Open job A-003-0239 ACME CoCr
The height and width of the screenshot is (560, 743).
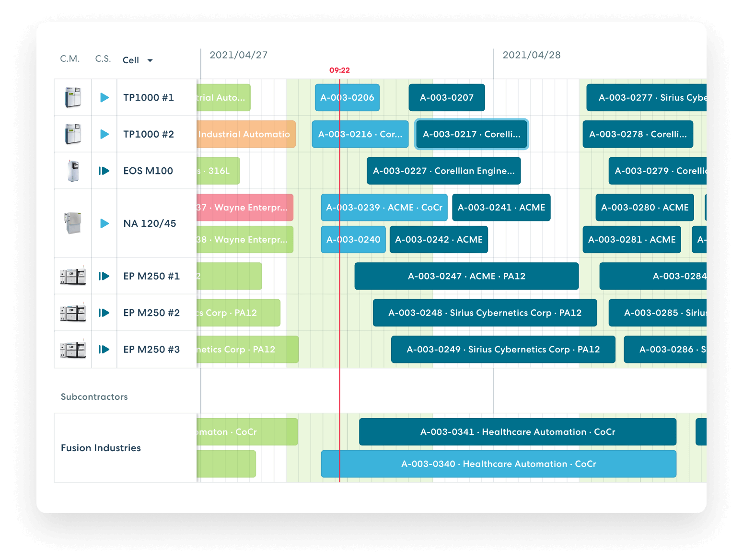click(x=384, y=208)
